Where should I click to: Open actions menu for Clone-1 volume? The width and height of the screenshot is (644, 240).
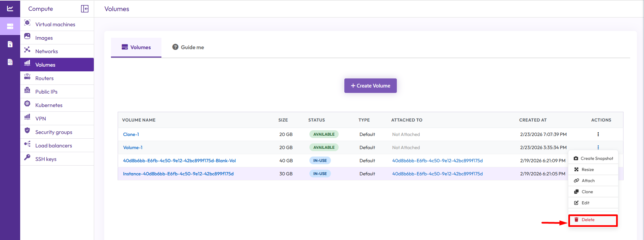click(x=598, y=134)
